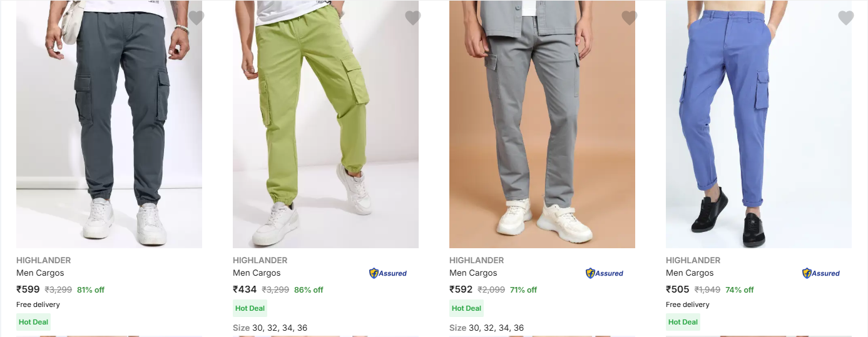Click the Hot Deal tag under ₹599 product
Viewport: 868px width, 337px height.
33,322
